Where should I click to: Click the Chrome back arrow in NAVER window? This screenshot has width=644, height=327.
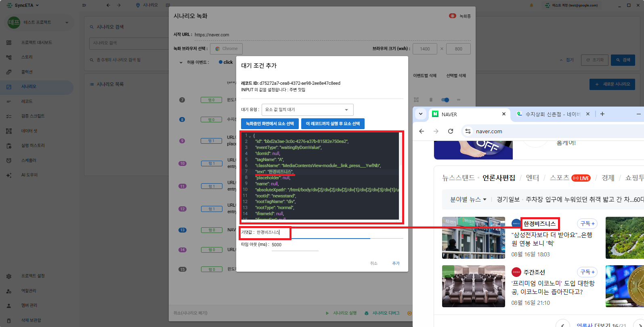click(x=422, y=131)
